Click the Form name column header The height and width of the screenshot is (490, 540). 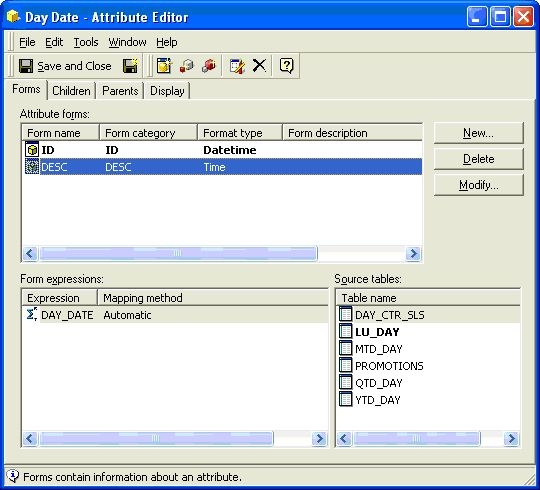point(61,133)
